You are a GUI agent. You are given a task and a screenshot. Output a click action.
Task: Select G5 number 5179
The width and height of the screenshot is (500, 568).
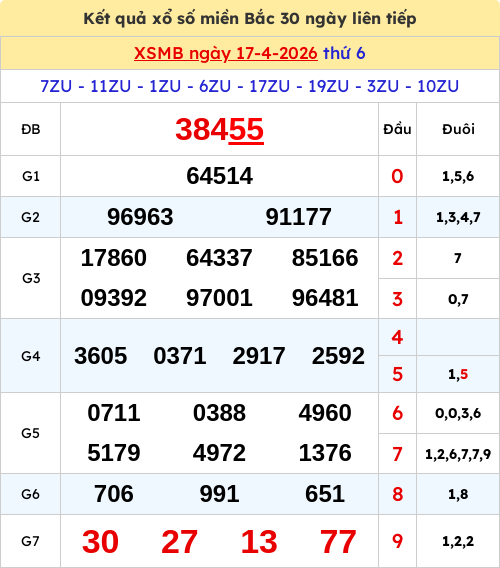point(114,453)
